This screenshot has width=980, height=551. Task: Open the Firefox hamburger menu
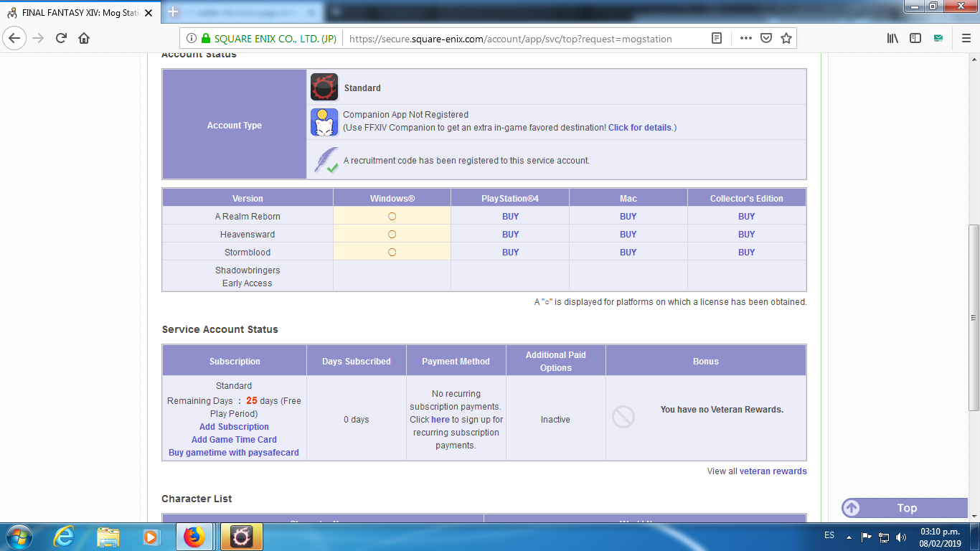pyautogui.click(x=966, y=38)
